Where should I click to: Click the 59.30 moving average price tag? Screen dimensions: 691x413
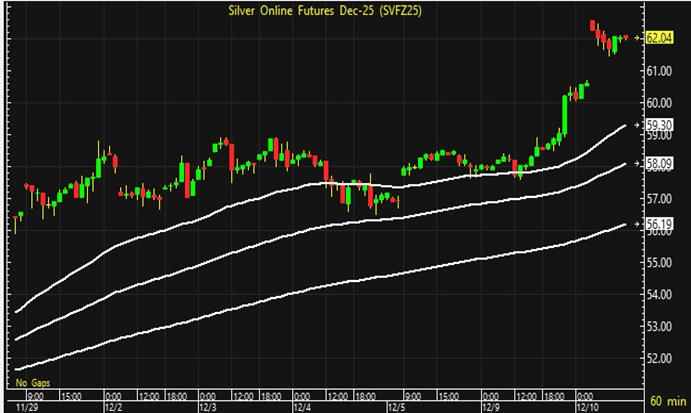click(x=658, y=126)
